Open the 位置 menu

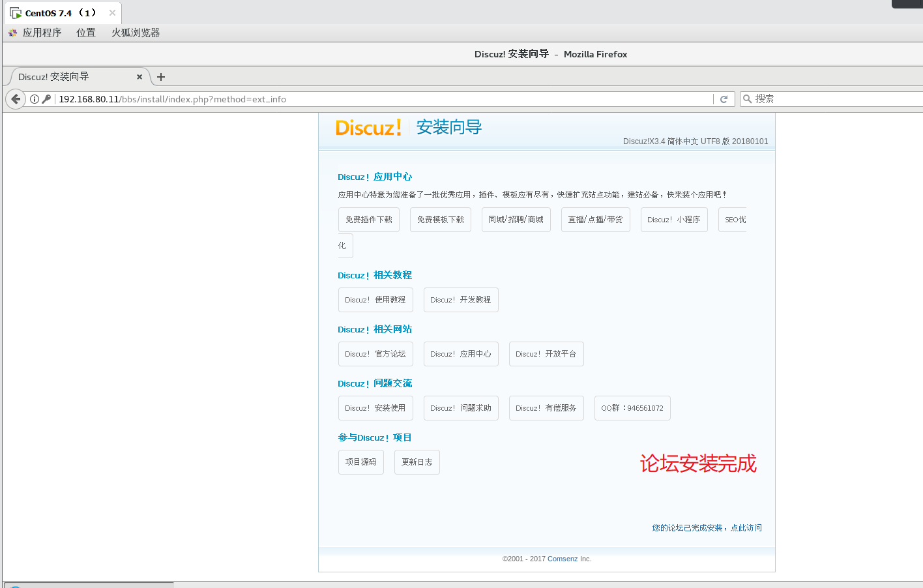(86, 33)
